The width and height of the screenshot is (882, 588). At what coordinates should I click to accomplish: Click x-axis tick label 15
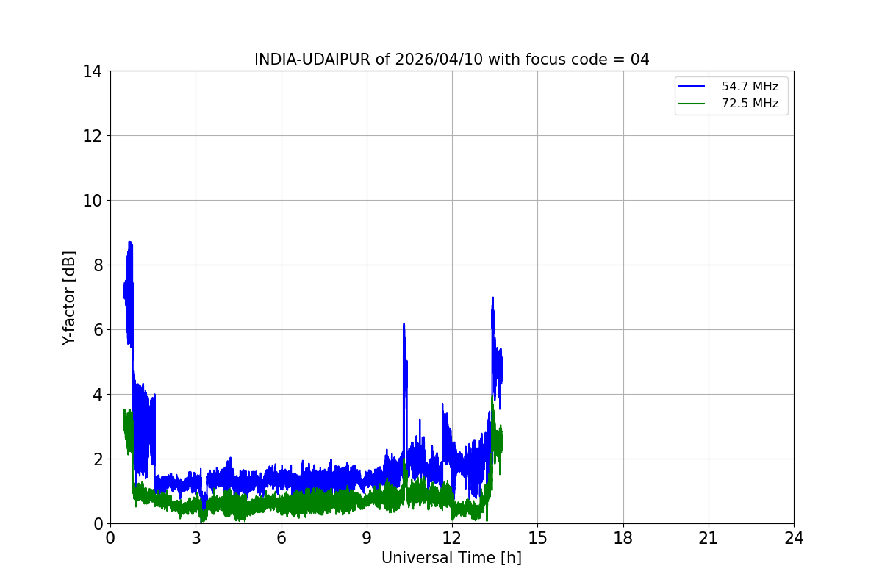(537, 538)
